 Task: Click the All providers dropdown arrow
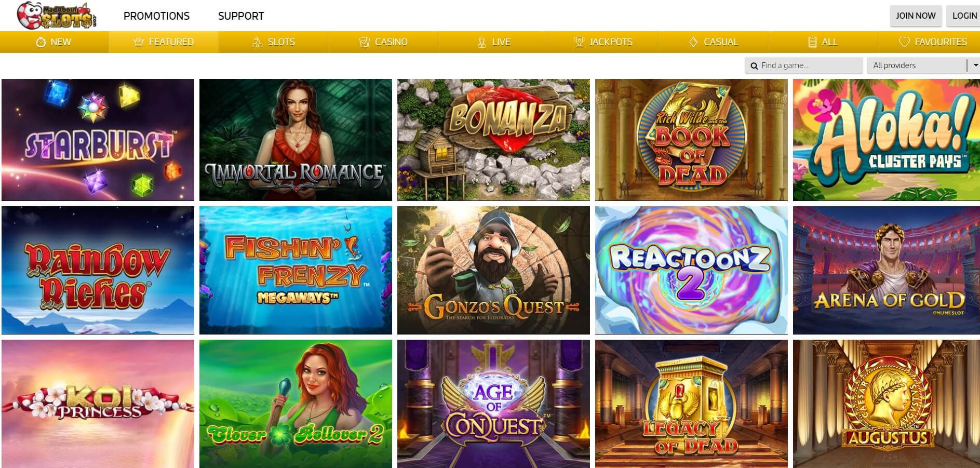(974, 65)
